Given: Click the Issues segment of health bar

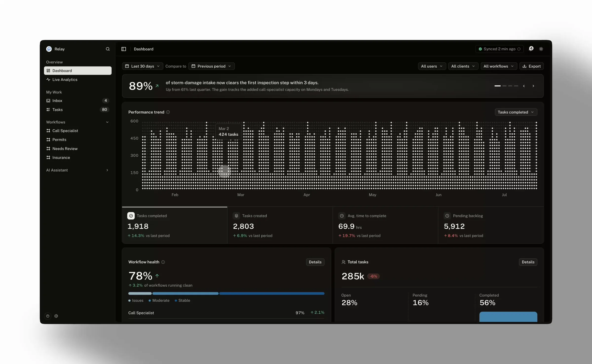Looking at the screenshot, I should (x=140, y=293).
